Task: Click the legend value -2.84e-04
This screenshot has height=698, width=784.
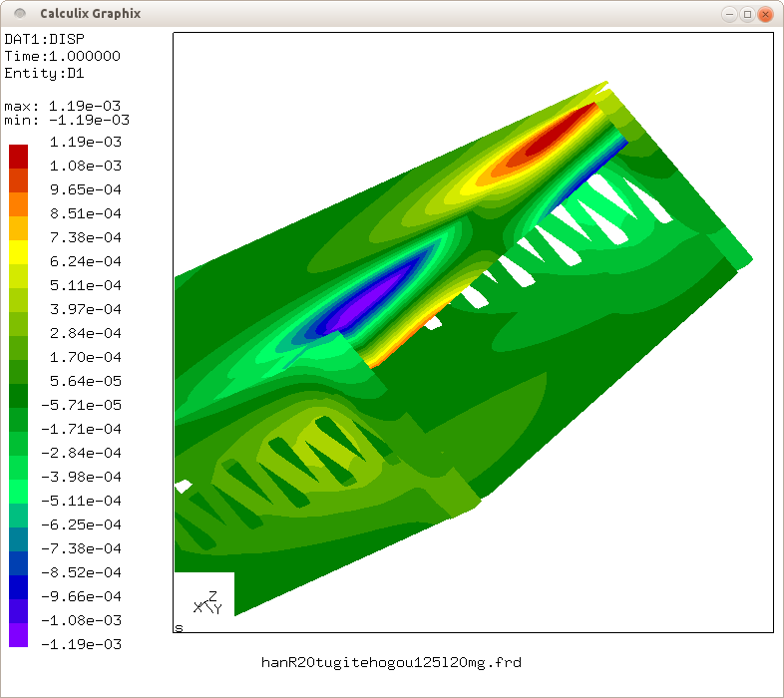Action: click(x=81, y=453)
